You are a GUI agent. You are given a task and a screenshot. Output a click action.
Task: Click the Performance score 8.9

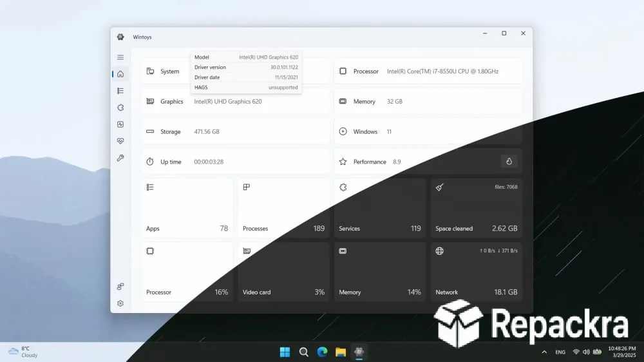click(397, 162)
